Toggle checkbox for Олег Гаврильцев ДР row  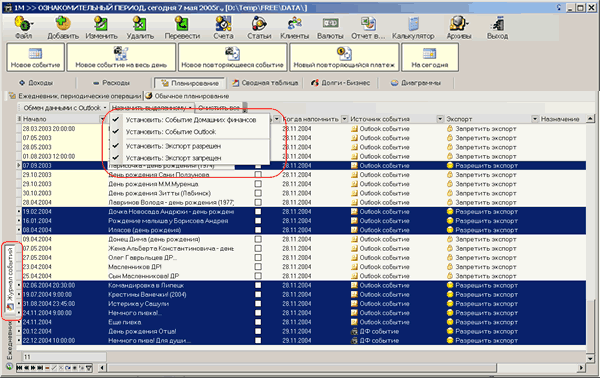(258, 257)
